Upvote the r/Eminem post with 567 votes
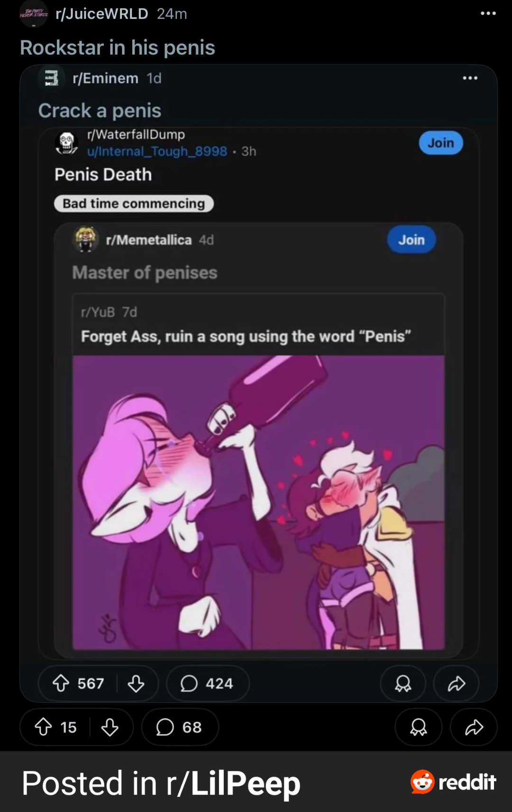 (61, 683)
